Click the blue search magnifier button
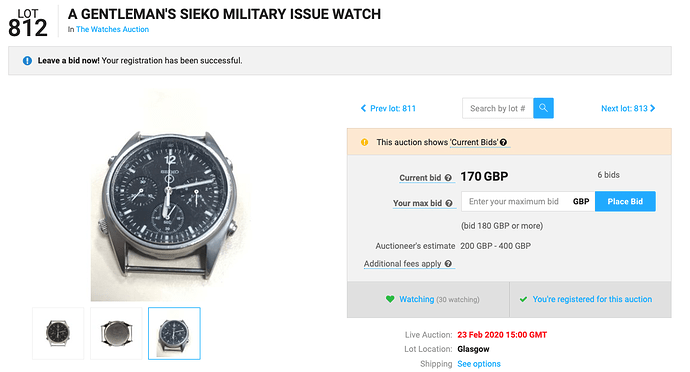 543,108
